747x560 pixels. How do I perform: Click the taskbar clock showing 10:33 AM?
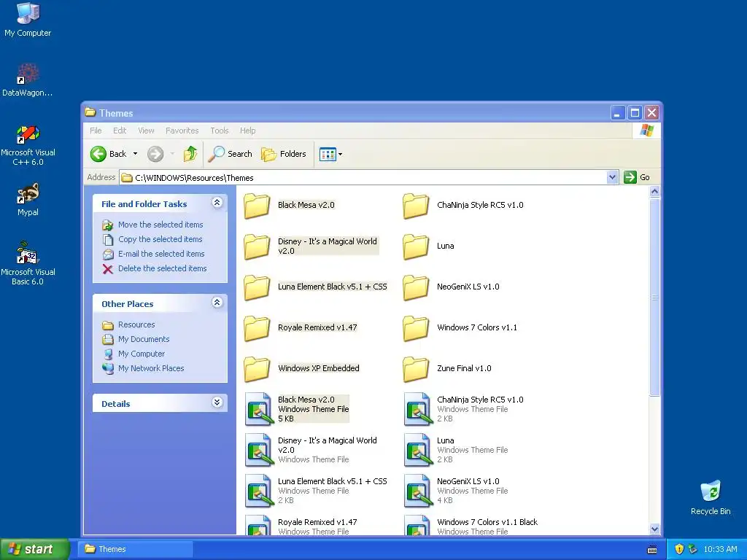coord(720,549)
